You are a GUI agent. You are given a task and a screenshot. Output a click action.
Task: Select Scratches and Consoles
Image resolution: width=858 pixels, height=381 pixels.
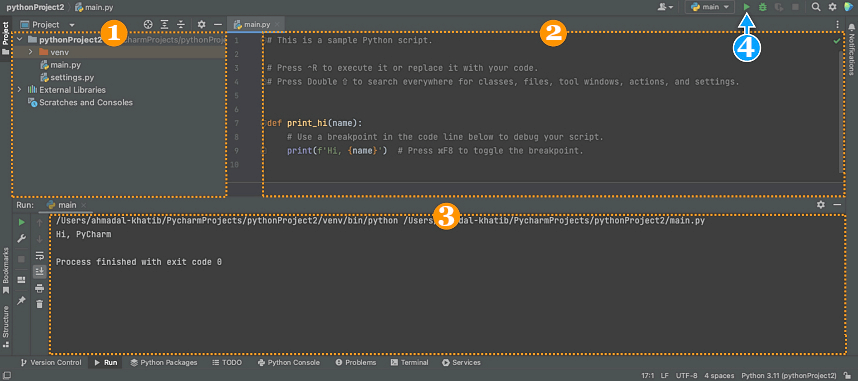point(80,102)
